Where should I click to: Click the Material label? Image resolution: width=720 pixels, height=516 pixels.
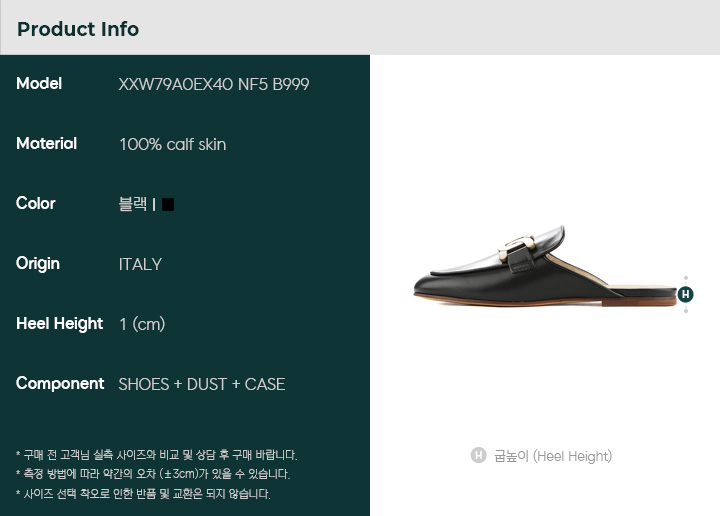tap(46, 144)
